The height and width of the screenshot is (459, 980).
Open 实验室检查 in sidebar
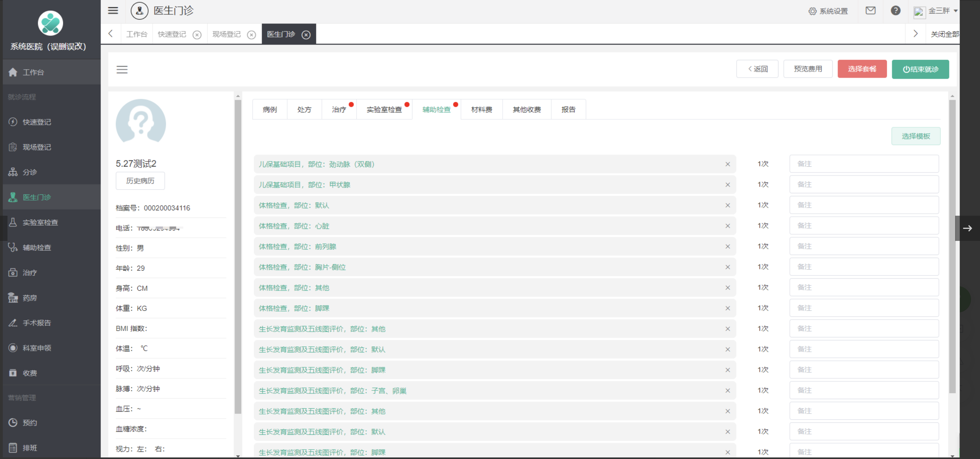coord(52,222)
